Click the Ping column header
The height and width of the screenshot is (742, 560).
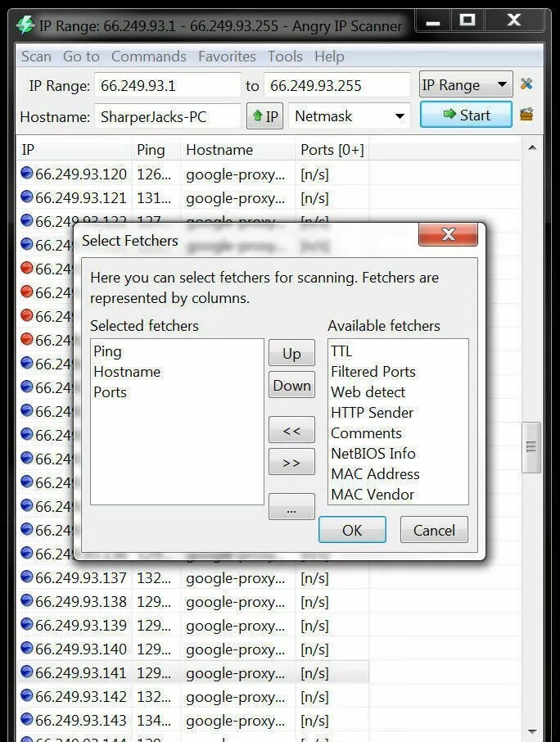(x=156, y=150)
